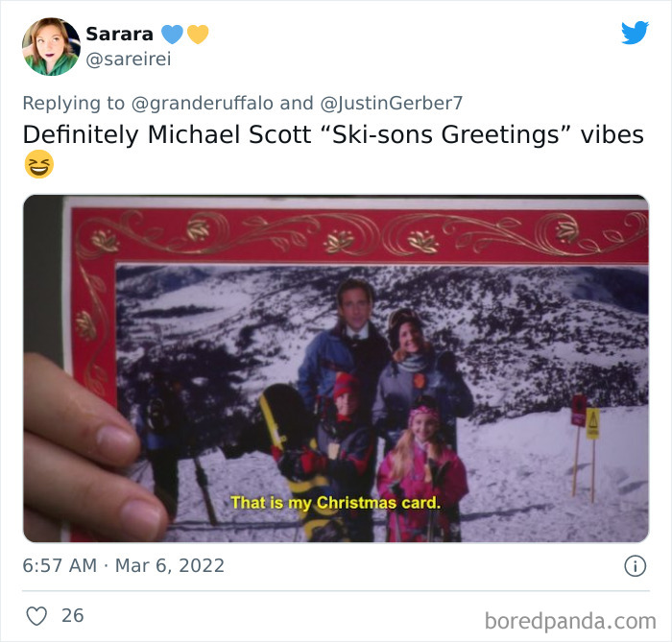Click the laughing face emoji in tweet
This screenshot has width=672, height=642.
point(39,164)
